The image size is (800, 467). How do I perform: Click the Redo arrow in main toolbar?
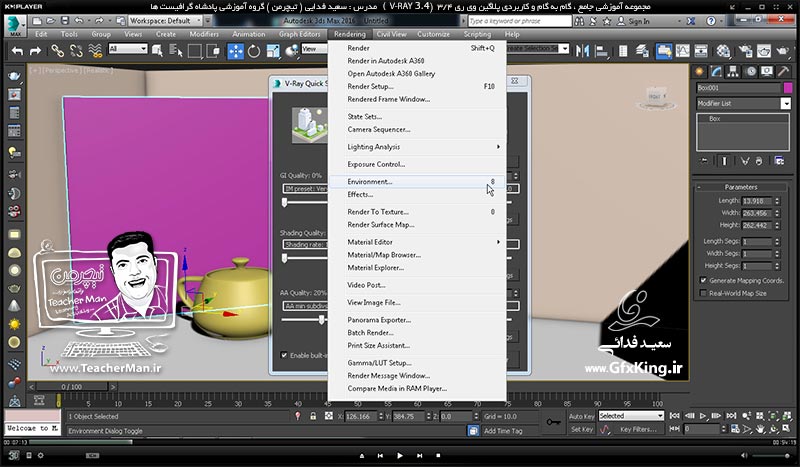point(35,51)
